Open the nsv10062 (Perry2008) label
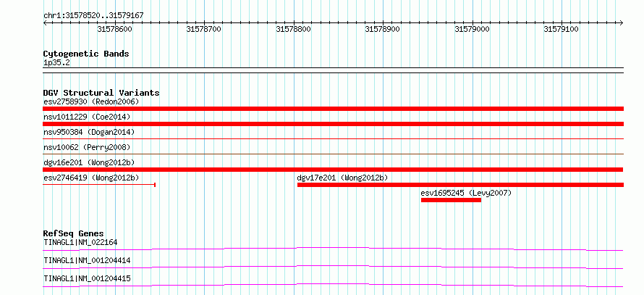Image resolution: width=644 pixels, height=295 pixels. point(87,147)
